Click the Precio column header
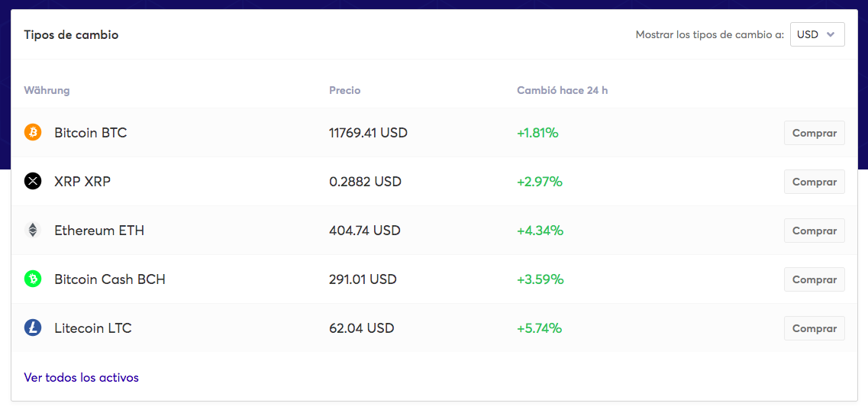 point(345,90)
